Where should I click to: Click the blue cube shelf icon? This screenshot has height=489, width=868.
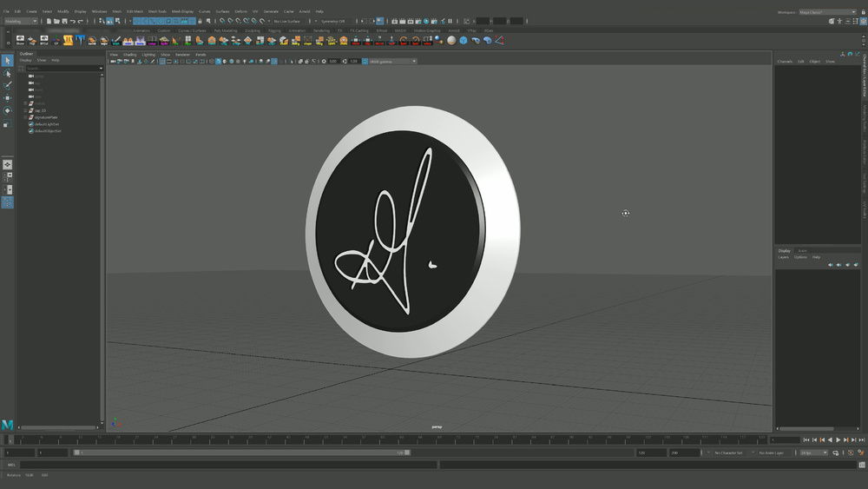(x=464, y=41)
